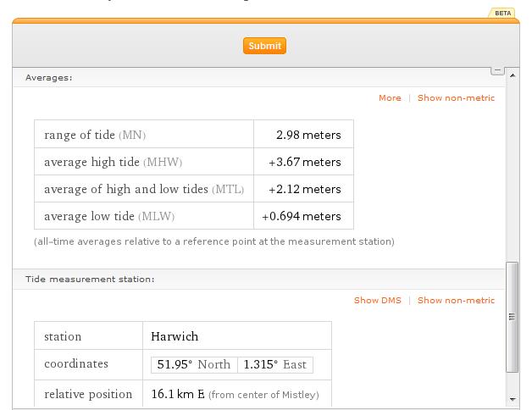Click the 1.315° East longitude box
532x410 pixels.
click(x=274, y=364)
